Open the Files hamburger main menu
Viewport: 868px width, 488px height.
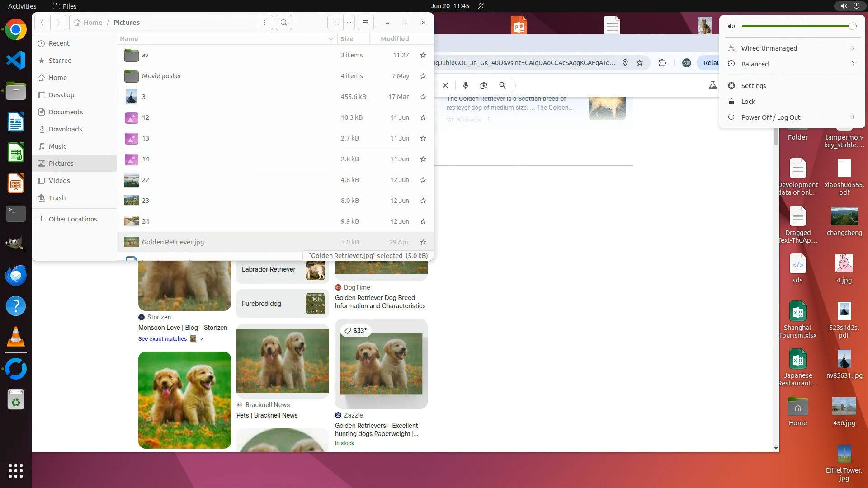366,23
